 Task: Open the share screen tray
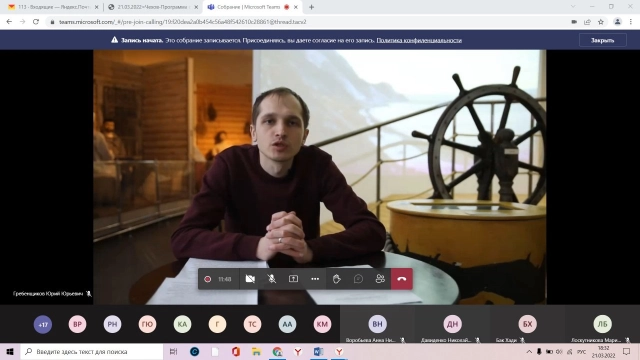(293, 279)
